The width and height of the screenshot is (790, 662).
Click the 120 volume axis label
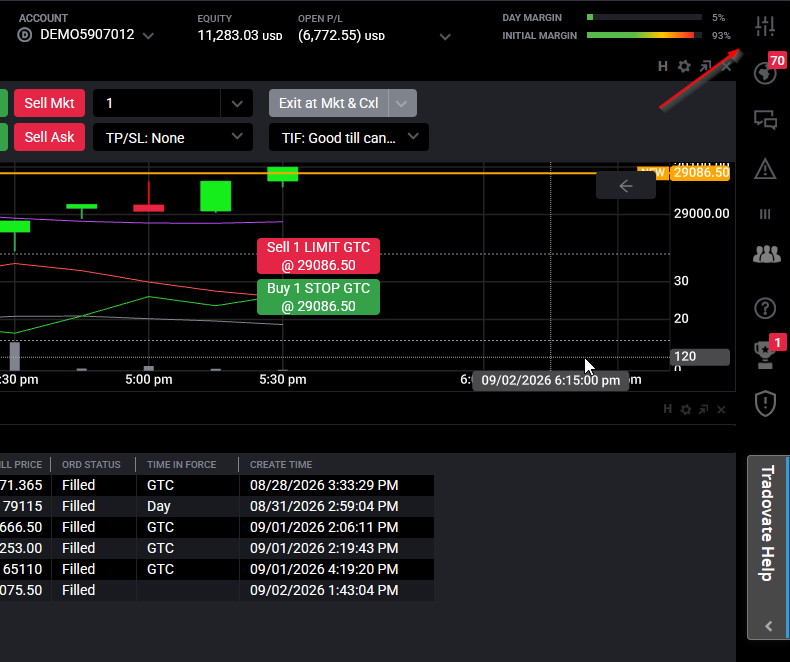click(700, 357)
